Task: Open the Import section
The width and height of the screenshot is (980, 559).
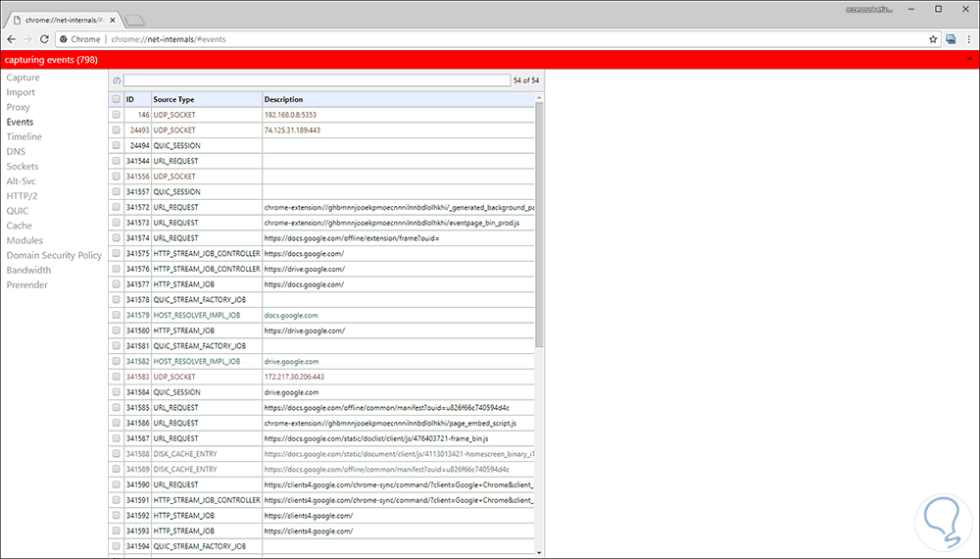Action: click(x=21, y=92)
